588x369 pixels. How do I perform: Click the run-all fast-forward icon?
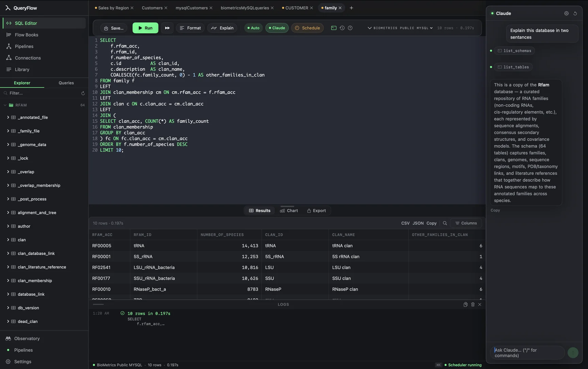point(167,28)
